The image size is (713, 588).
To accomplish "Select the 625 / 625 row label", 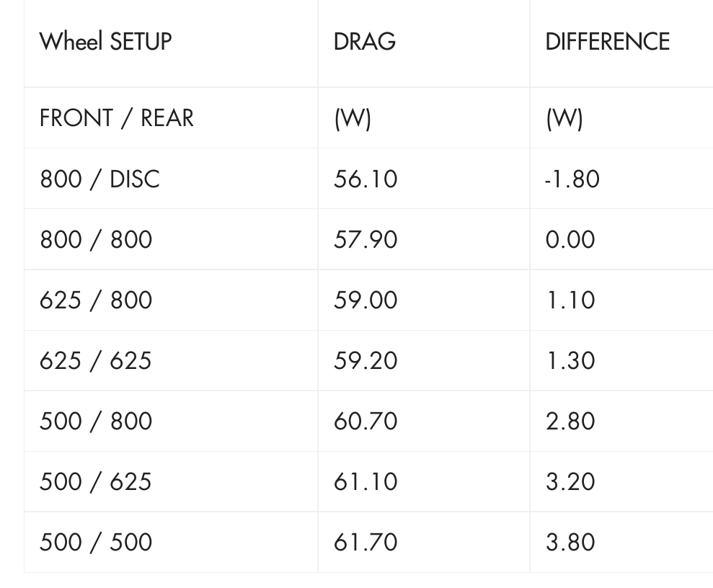I will [96, 360].
